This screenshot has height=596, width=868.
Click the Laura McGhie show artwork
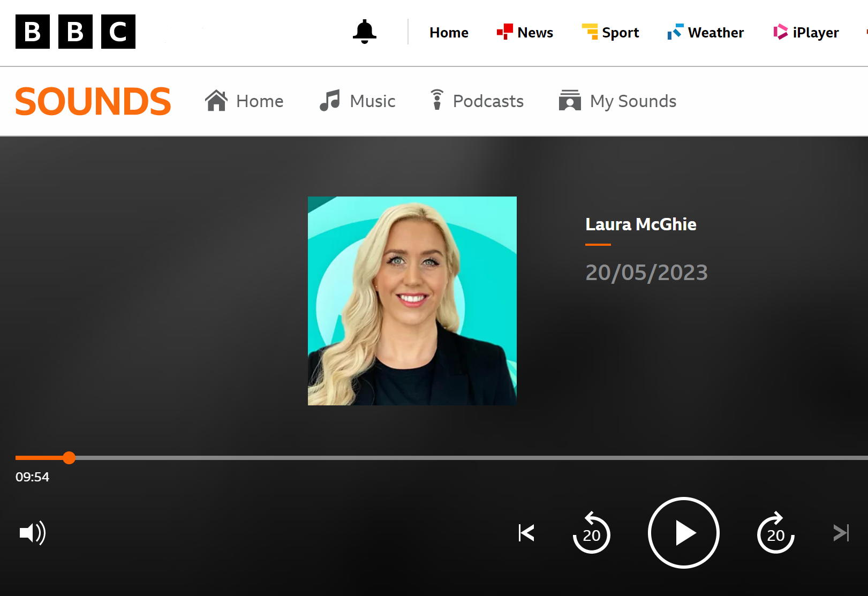[x=412, y=301]
